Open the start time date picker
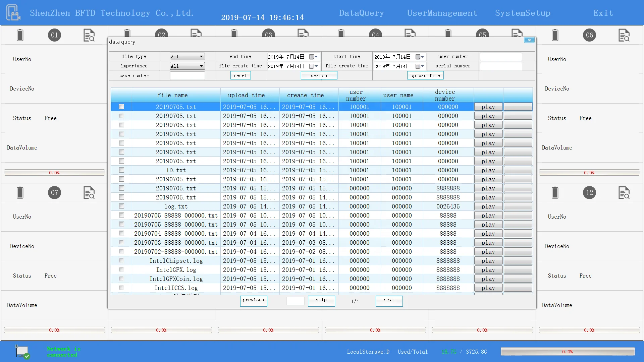The image size is (644, 362). click(x=420, y=57)
